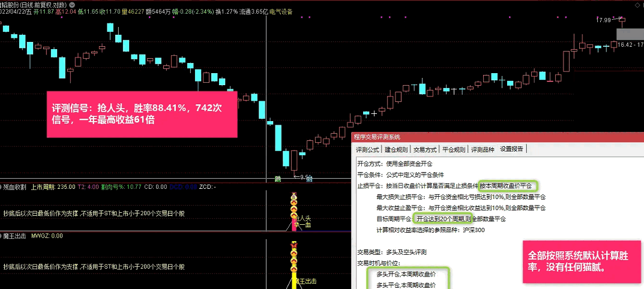Click the 残血收割 indicator name
The image size is (644, 289).
click(x=15, y=187)
